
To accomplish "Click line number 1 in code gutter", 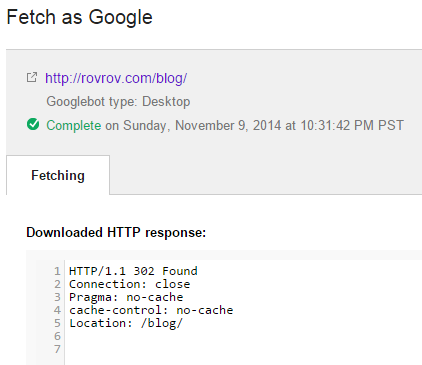I will 58,271.
